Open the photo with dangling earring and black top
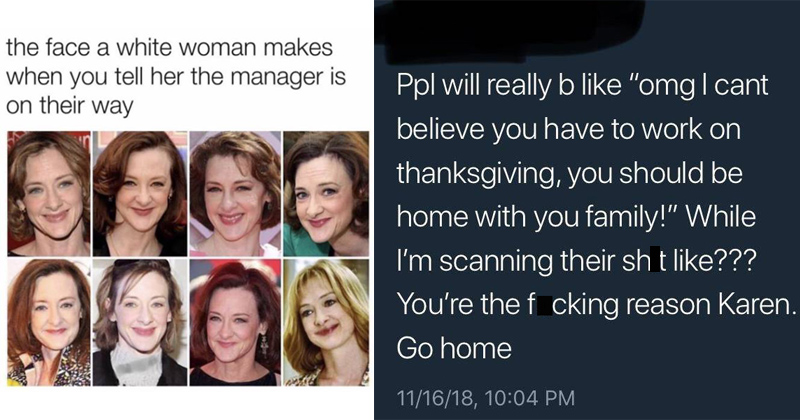 [235, 322]
